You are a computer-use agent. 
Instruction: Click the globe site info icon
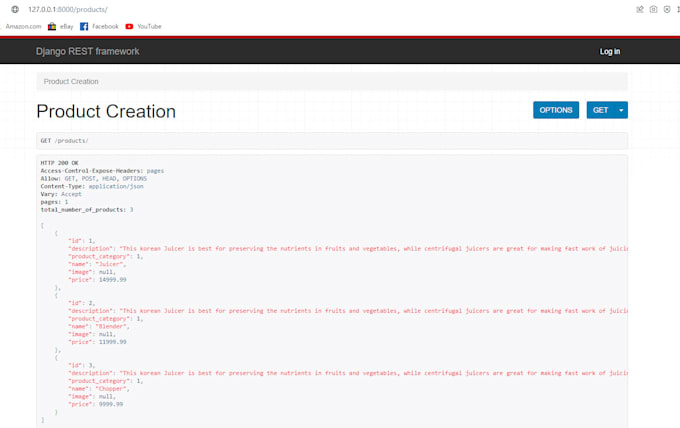point(15,9)
